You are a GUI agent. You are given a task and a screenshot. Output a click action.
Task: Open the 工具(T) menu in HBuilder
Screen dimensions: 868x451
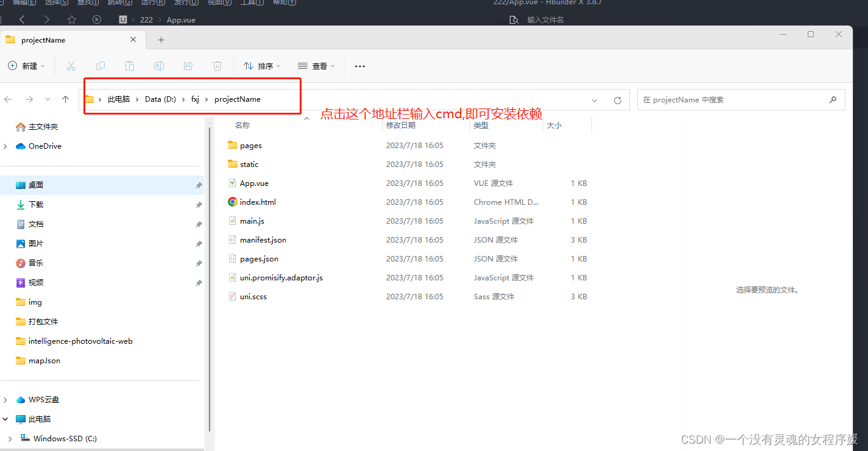point(252,2)
